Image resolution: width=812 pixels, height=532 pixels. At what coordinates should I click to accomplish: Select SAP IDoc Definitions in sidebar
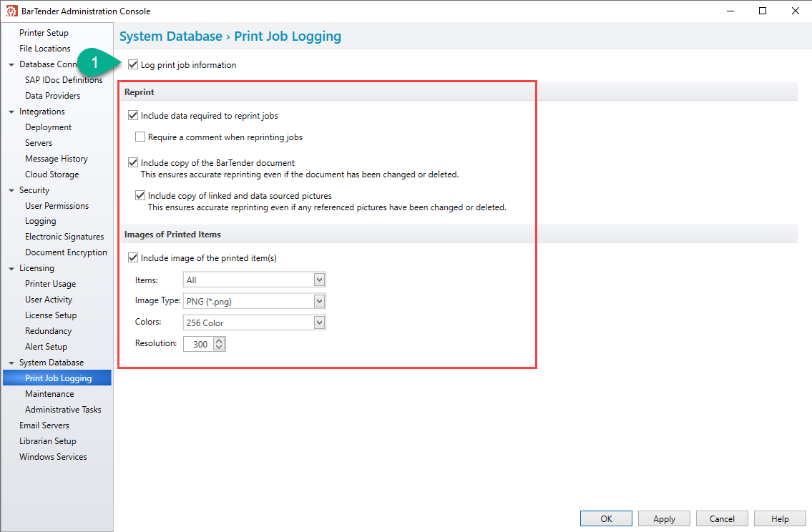tap(64, 79)
